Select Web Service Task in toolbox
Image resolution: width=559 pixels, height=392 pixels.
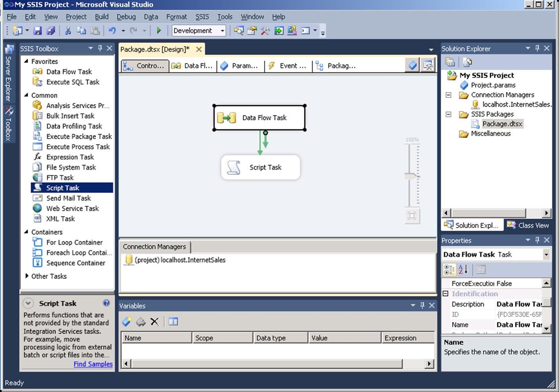(x=72, y=208)
